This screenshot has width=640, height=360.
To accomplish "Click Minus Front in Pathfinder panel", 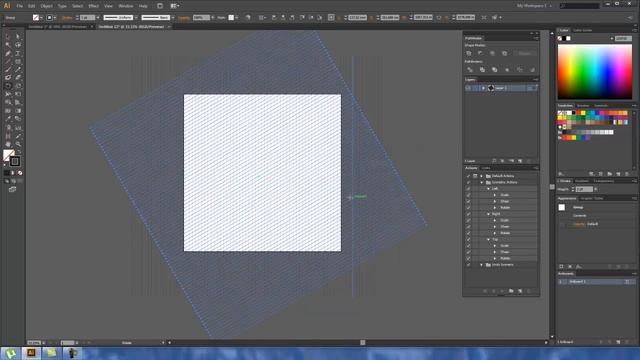I will (x=480, y=53).
